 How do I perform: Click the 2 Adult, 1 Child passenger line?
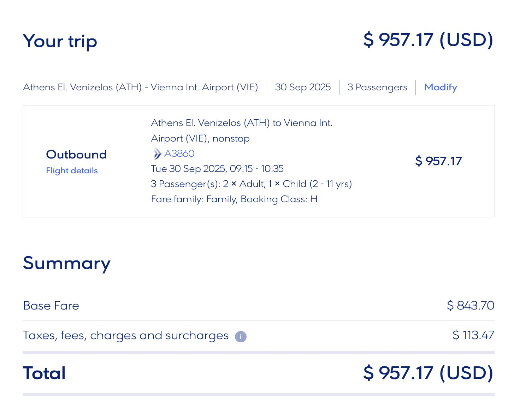pos(251,184)
